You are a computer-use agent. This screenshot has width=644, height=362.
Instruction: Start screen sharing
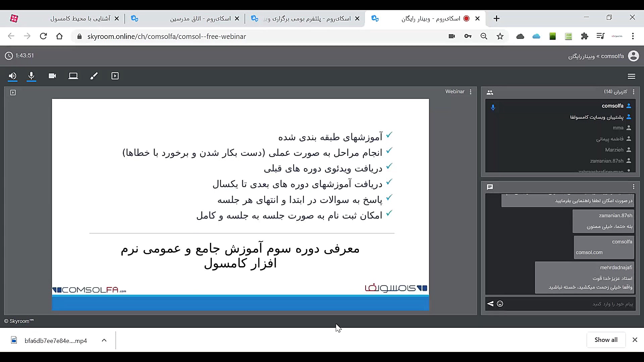(x=73, y=76)
